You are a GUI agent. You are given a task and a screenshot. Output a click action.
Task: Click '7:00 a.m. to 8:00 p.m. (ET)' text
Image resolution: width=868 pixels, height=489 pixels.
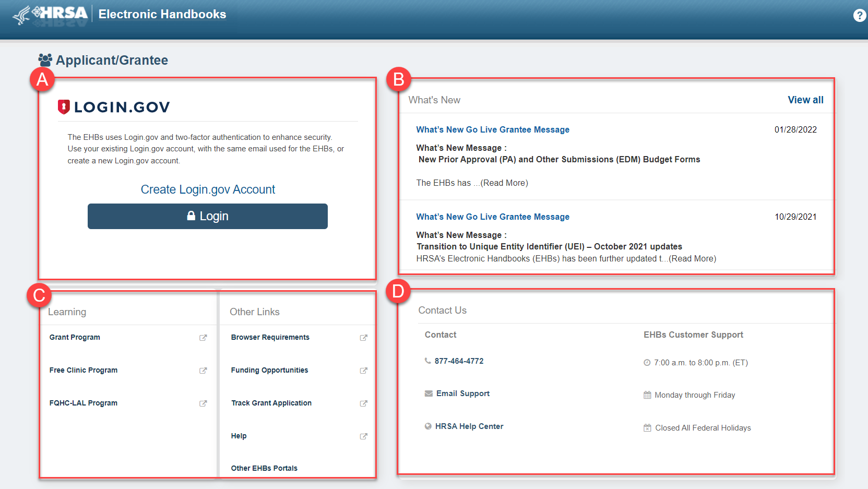(x=701, y=363)
